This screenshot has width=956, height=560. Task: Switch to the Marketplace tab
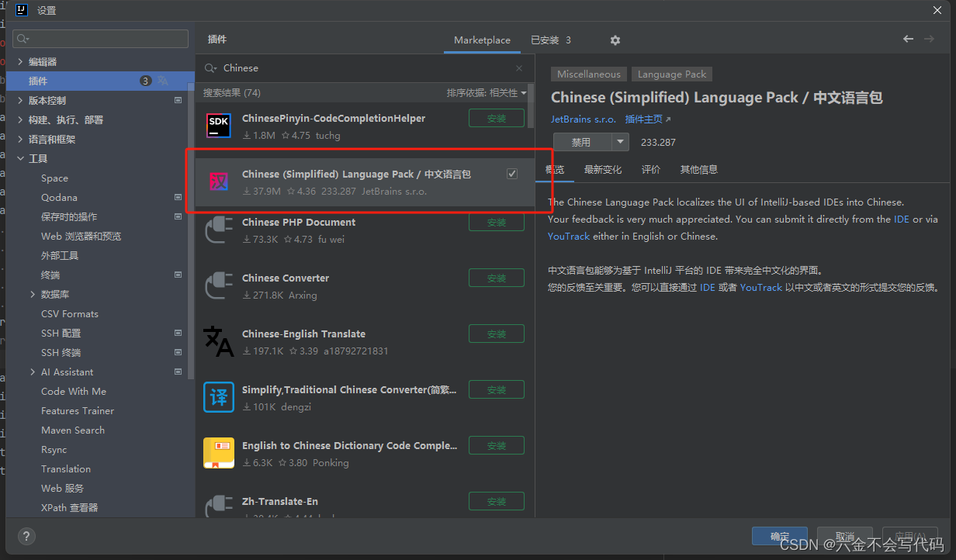[482, 40]
